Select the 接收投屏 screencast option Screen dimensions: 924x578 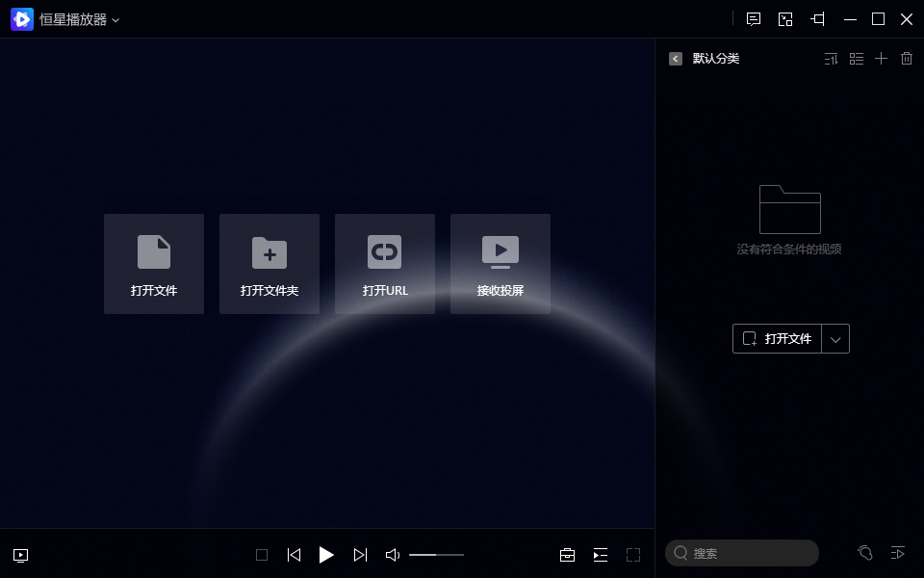tap(500, 263)
